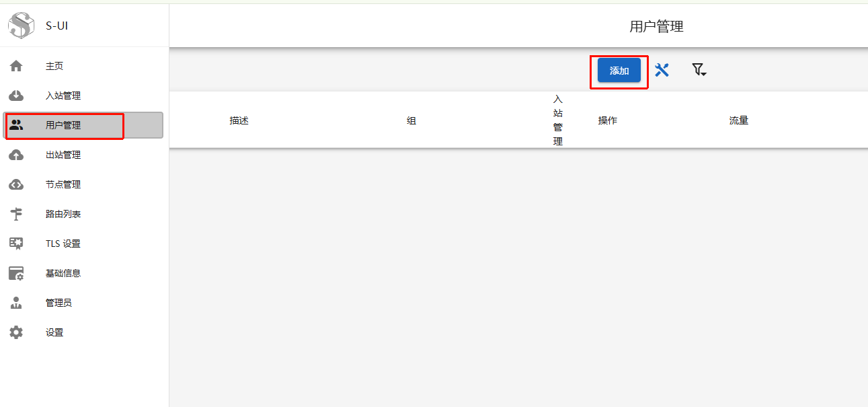Click the 流量 column header

point(739,120)
